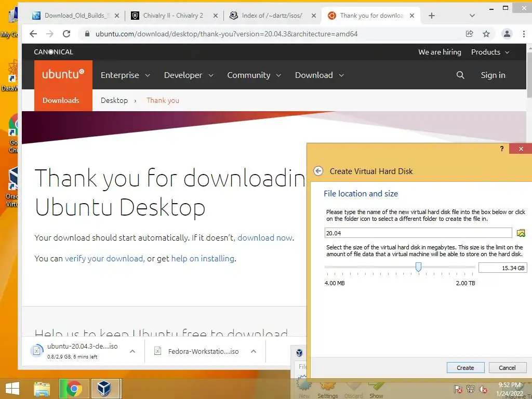The image size is (532, 399).
Task: Click the muted volume tray icon
Action: point(483,389)
